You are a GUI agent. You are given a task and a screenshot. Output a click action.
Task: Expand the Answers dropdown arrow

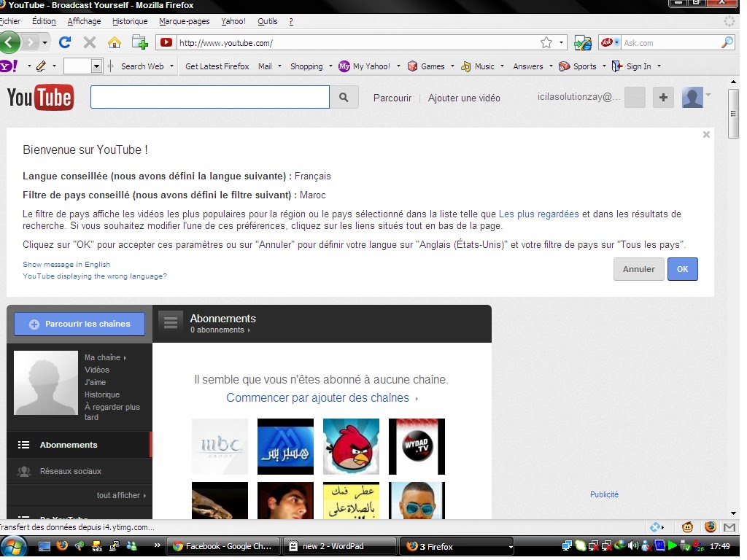551,66
